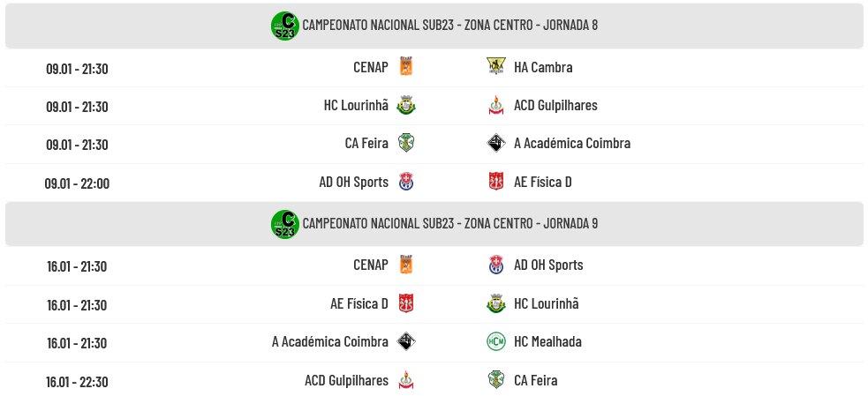Click the A Académica Coimbra crest in Jornada 9
The height and width of the screenshot is (396, 868).
tap(406, 341)
